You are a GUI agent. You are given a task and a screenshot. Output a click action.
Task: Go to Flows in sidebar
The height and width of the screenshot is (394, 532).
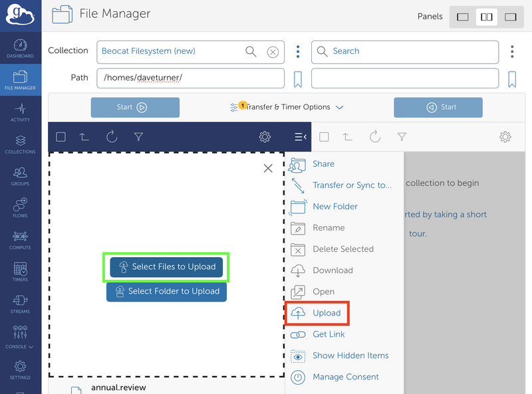20,207
